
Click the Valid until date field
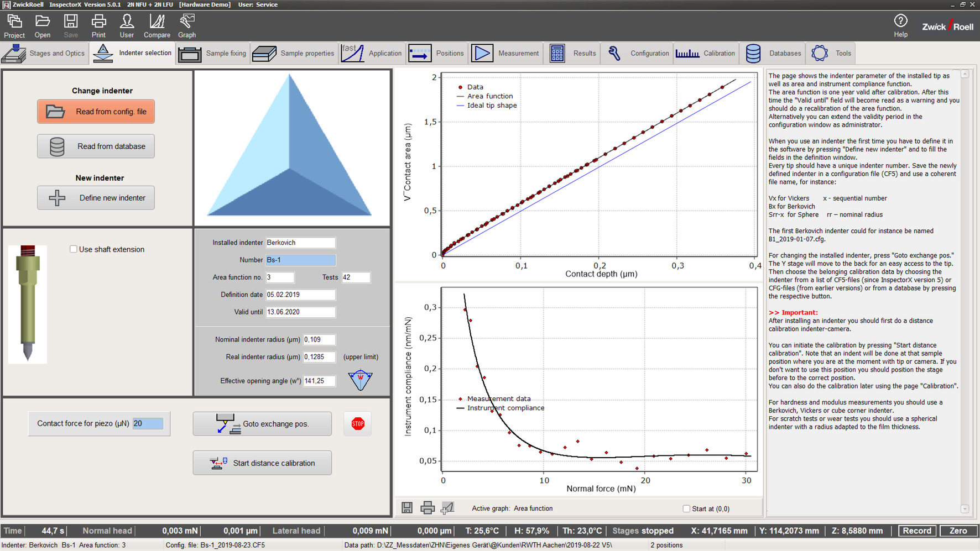click(300, 312)
